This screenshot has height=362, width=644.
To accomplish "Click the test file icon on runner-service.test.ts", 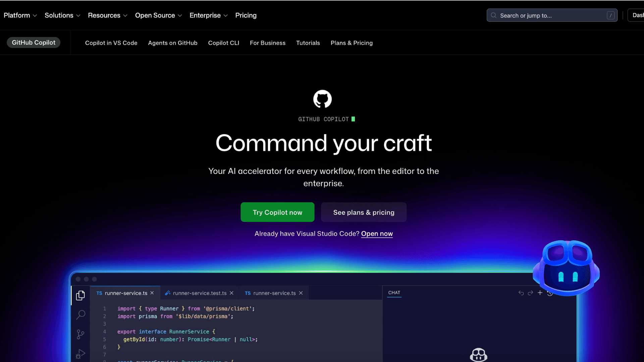I will [x=168, y=293].
